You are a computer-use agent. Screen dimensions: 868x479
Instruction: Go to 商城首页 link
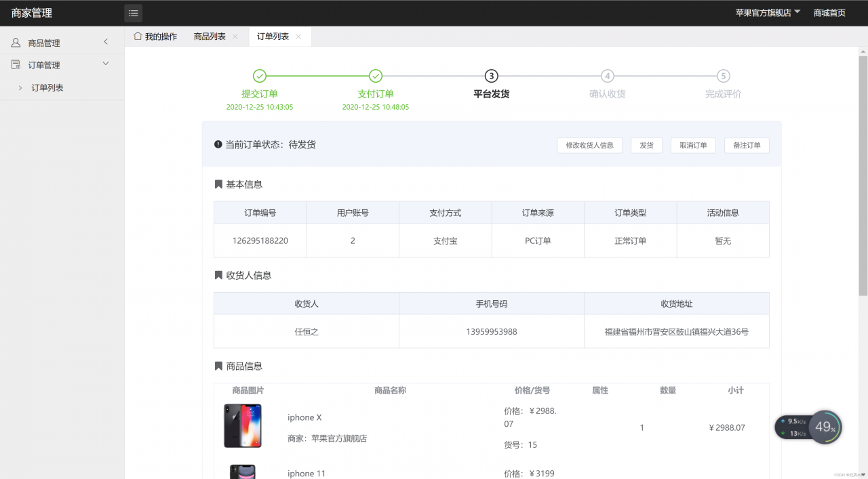pos(829,13)
